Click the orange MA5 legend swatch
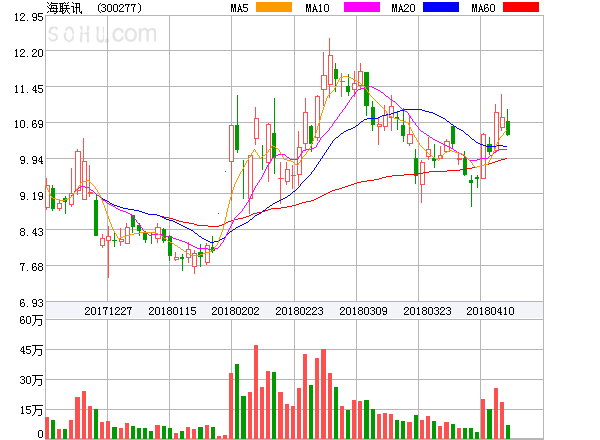Image resolution: width=600 pixels, height=440 pixels. point(274,7)
